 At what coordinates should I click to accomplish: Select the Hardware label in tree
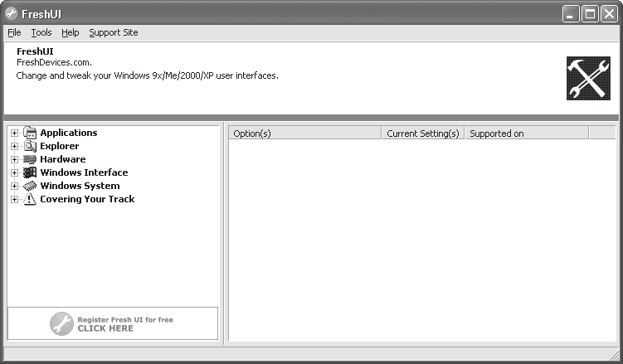63,159
